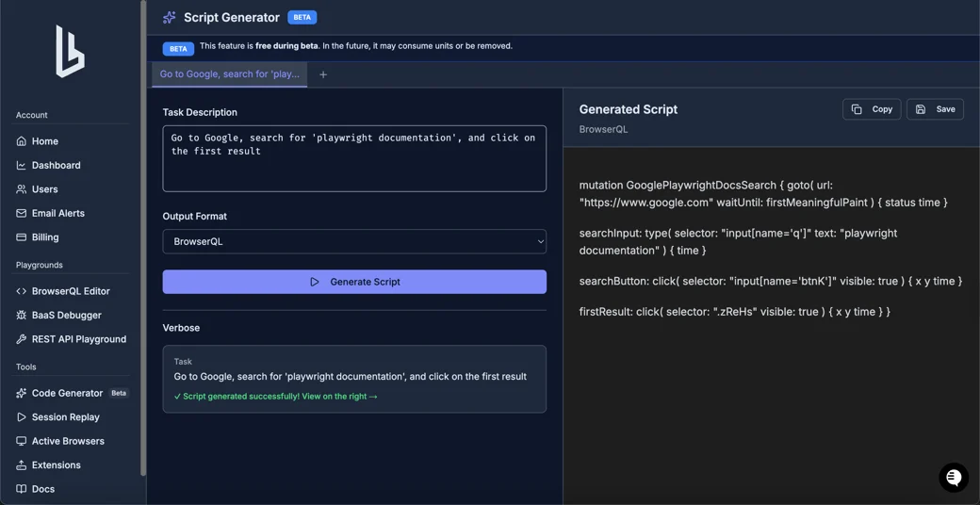Click the 'Tools' section heading in the sidebar

point(26,367)
